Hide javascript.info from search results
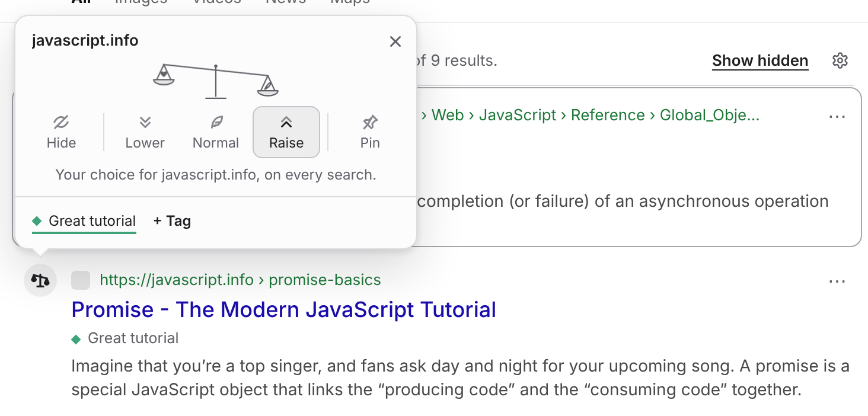Image resolution: width=868 pixels, height=416 pixels. [61, 132]
